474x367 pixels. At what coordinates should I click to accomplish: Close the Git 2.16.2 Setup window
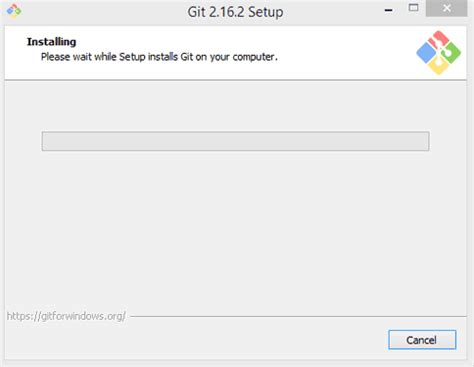click(x=447, y=8)
